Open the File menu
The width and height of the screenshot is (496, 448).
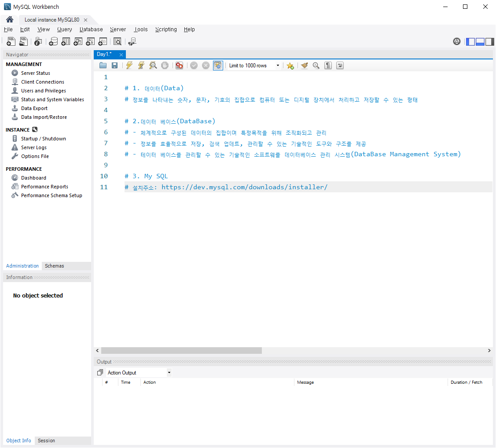(x=8, y=29)
